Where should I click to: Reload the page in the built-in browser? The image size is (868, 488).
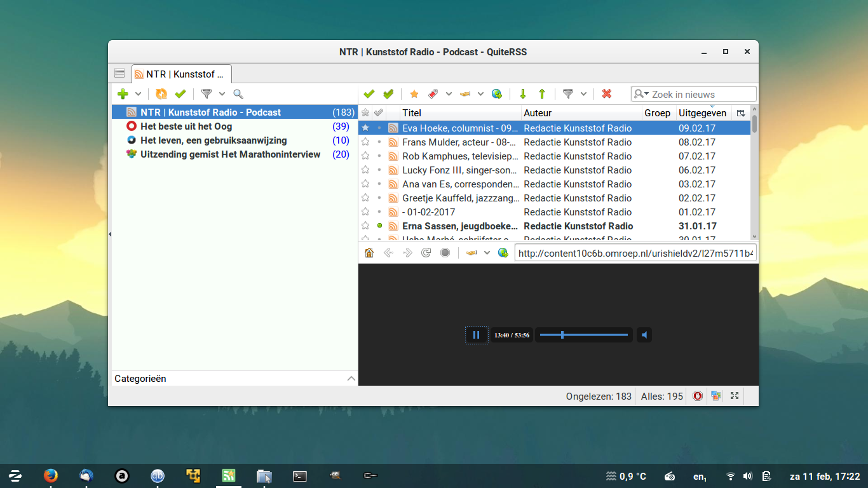tap(426, 253)
